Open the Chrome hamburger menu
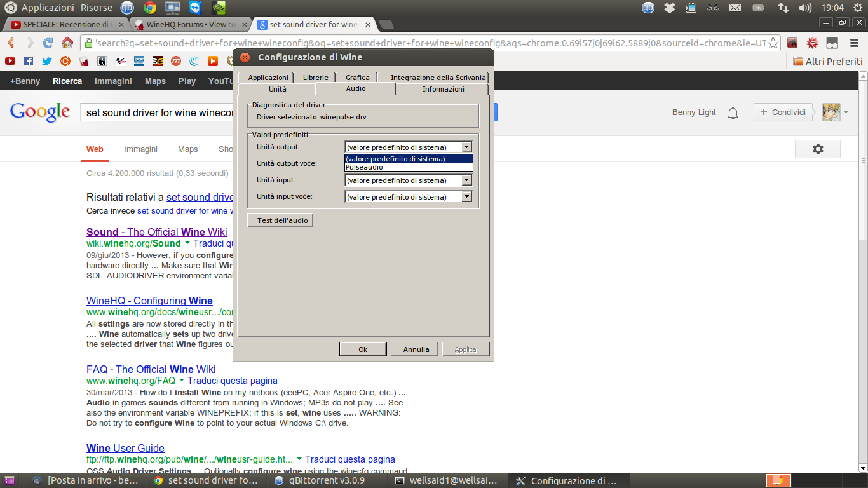This screenshot has width=868, height=488. click(x=853, y=43)
